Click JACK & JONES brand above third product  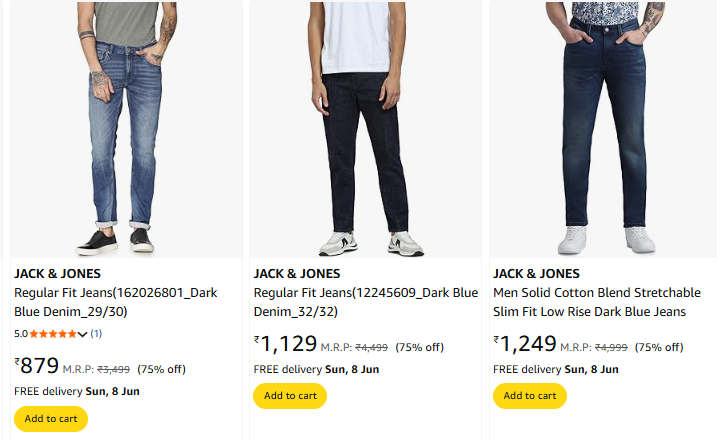[x=536, y=273]
